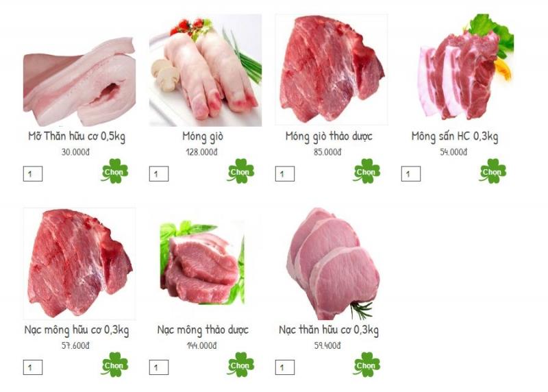The image size is (548, 392).
Task: Click the clover Chọn icon for Mỡ Thăn hữu cơ
Action: click(x=114, y=171)
